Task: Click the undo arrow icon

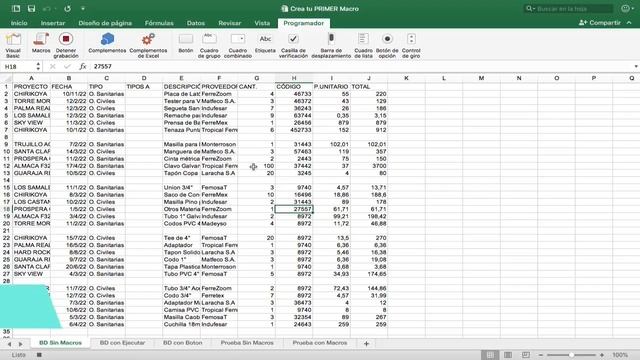Action: click(x=47, y=9)
